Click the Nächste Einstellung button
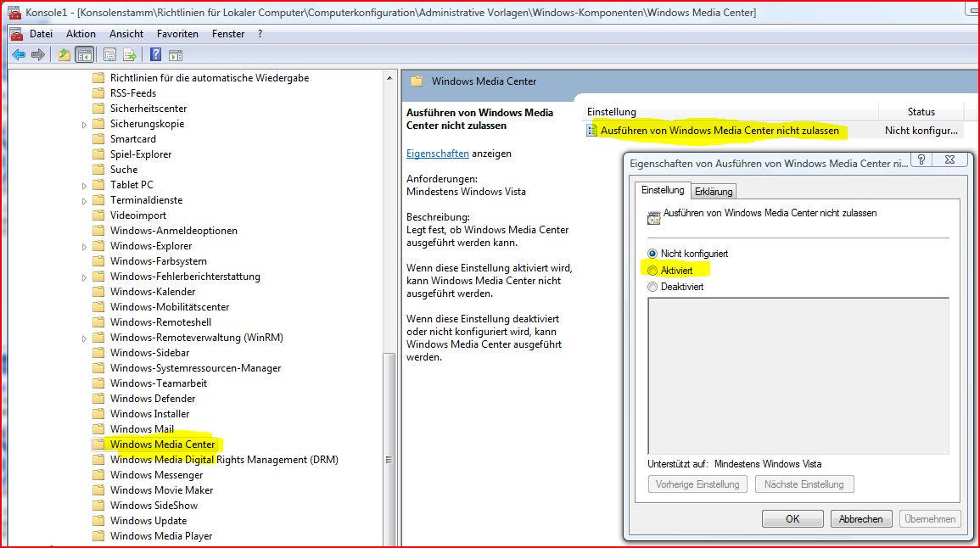This screenshot has height=548, width=980. (804, 484)
